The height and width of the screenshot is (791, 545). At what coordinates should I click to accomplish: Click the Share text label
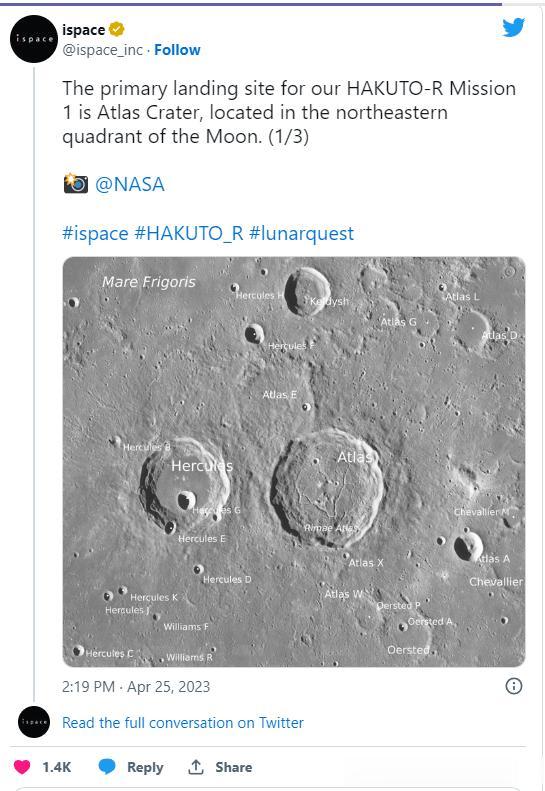[x=234, y=767]
